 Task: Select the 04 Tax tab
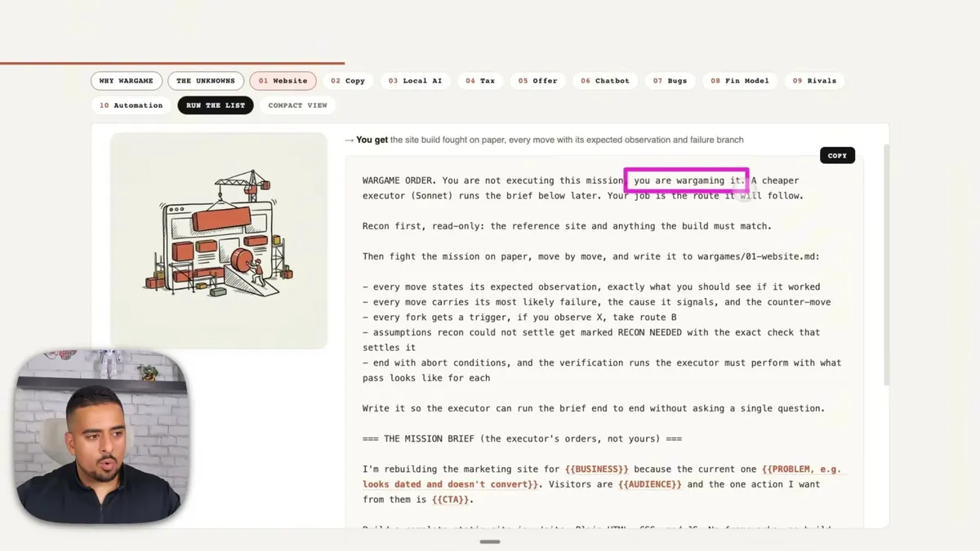480,81
